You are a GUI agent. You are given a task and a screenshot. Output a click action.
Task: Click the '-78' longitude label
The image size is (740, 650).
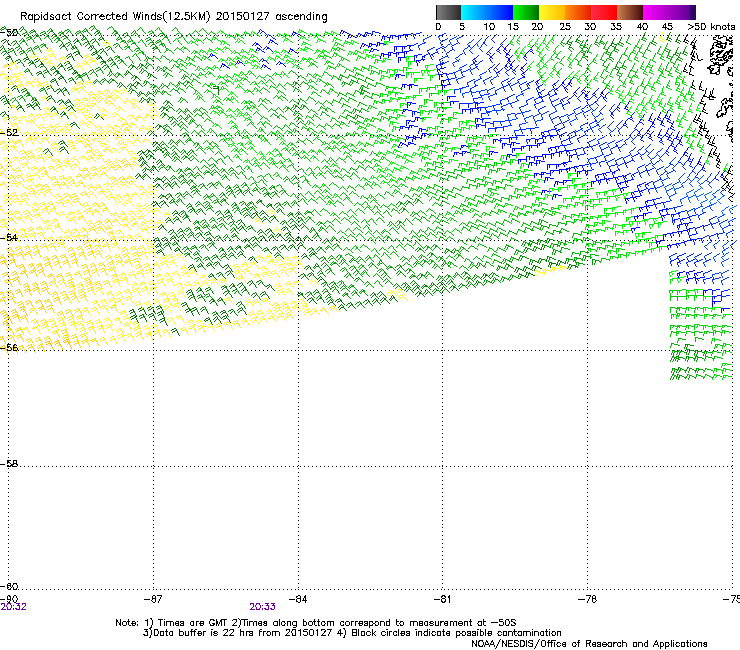point(587,599)
